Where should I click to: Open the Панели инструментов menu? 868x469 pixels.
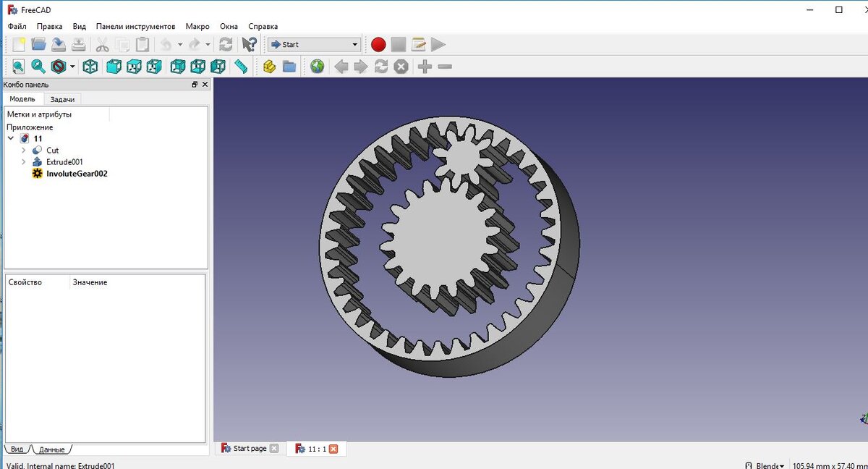pos(135,26)
